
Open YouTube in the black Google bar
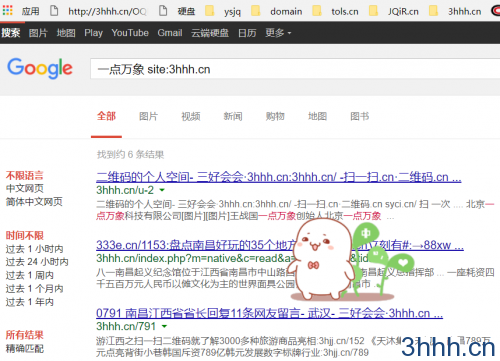pyautogui.click(x=130, y=33)
